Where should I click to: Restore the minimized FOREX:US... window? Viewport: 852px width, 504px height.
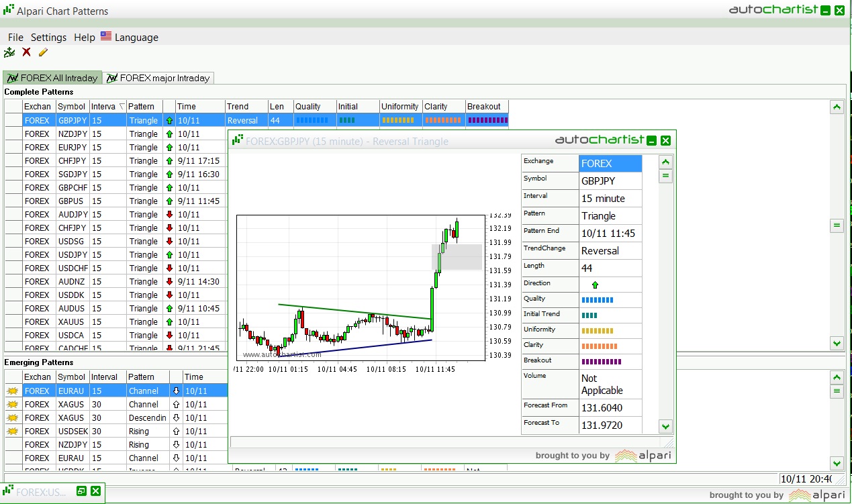(x=81, y=491)
